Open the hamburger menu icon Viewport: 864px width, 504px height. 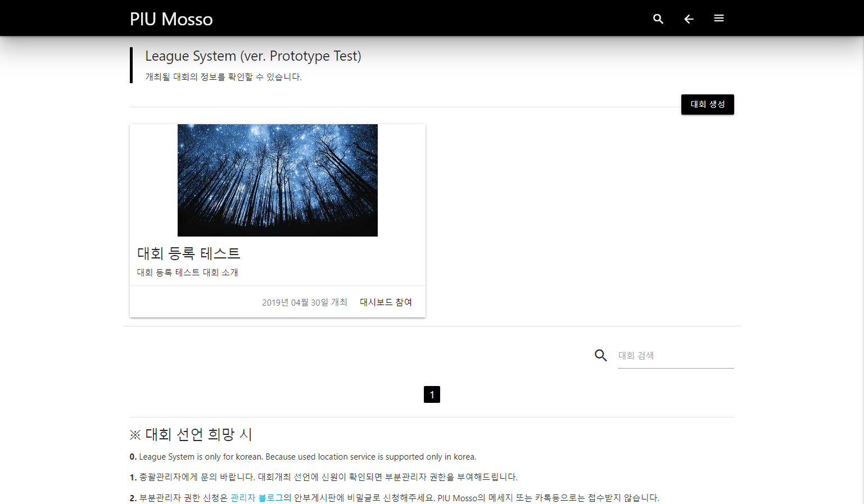point(719,19)
